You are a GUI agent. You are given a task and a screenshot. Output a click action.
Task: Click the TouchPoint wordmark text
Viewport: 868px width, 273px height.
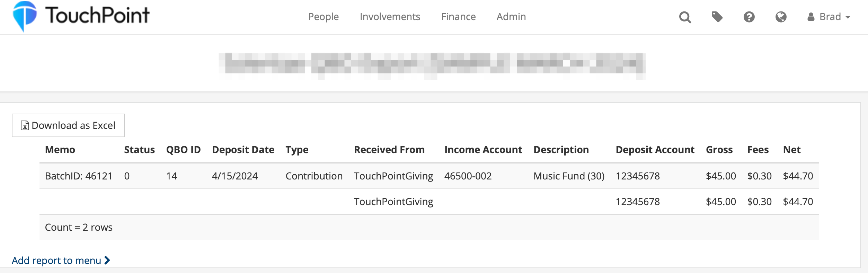[97, 15]
